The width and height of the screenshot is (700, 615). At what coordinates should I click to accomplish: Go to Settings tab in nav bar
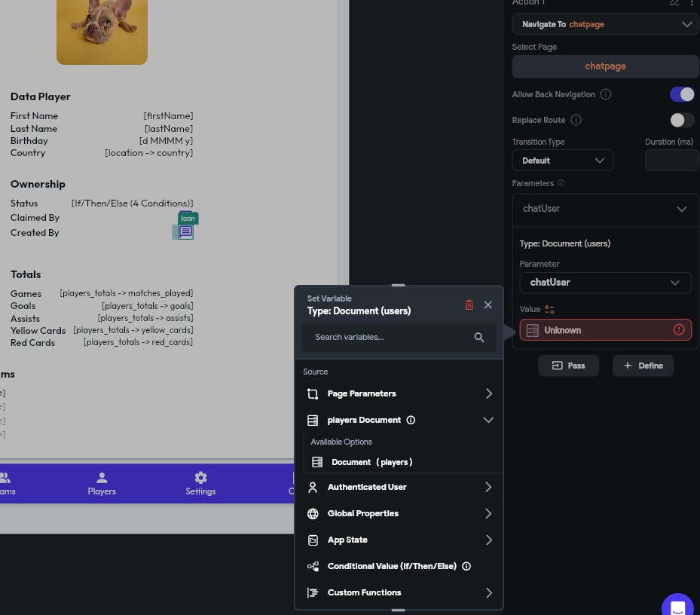(x=200, y=484)
